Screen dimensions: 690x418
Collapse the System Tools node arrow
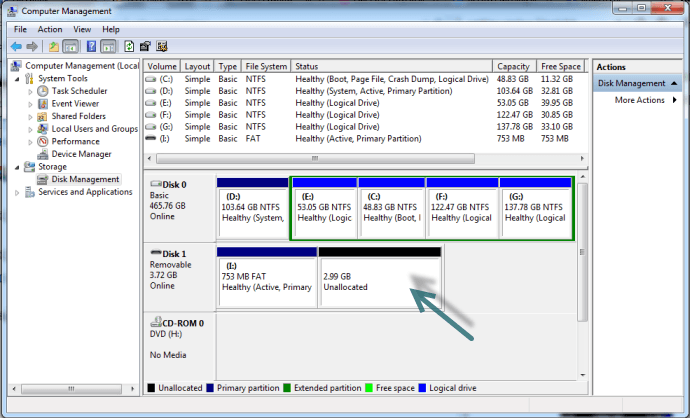point(17,79)
